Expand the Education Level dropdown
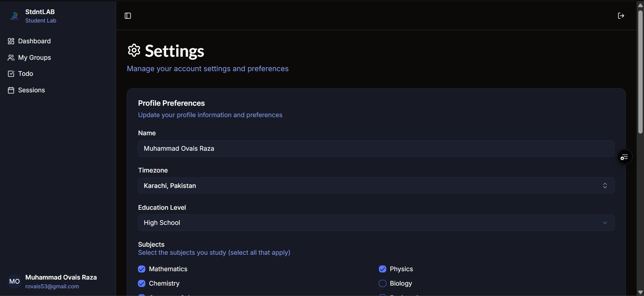 (376, 223)
